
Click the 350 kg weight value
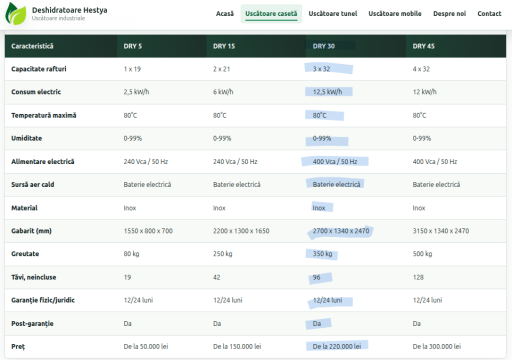coord(322,254)
